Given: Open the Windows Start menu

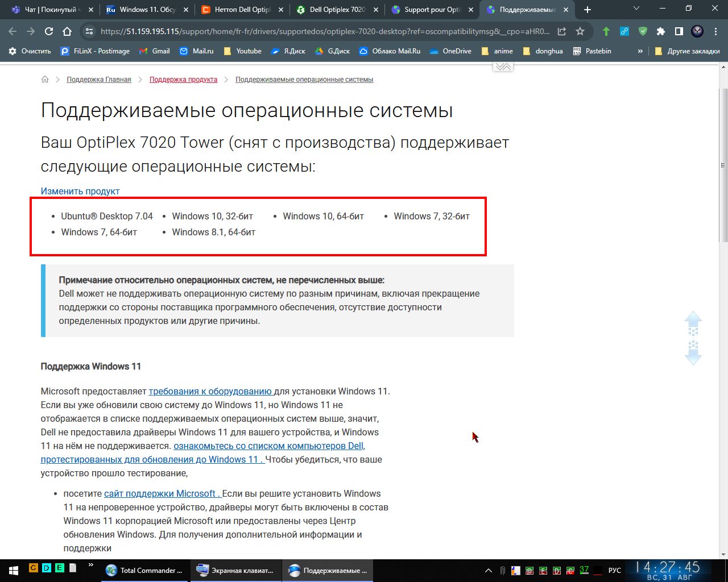Looking at the screenshot, I should click(13, 570).
